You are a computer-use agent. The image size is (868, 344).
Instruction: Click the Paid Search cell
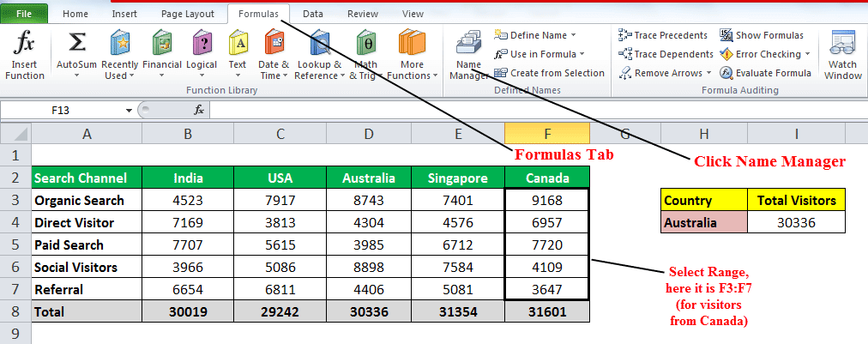[87, 244]
